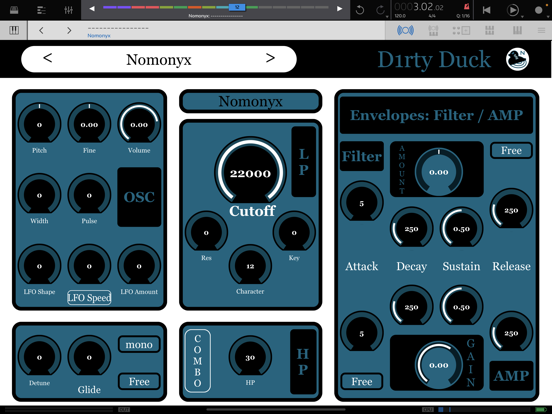Toggle the LP filter button
The image size is (552, 414).
point(304,162)
